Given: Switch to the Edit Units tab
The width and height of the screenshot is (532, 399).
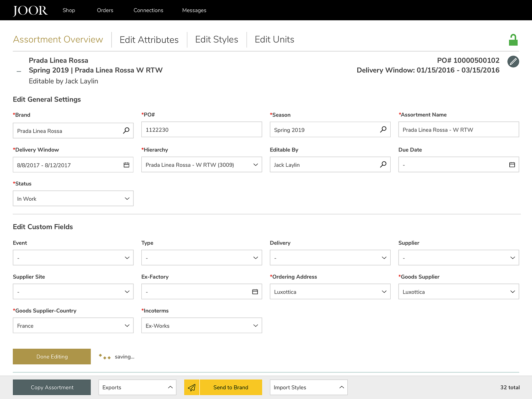Looking at the screenshot, I should click(274, 39).
